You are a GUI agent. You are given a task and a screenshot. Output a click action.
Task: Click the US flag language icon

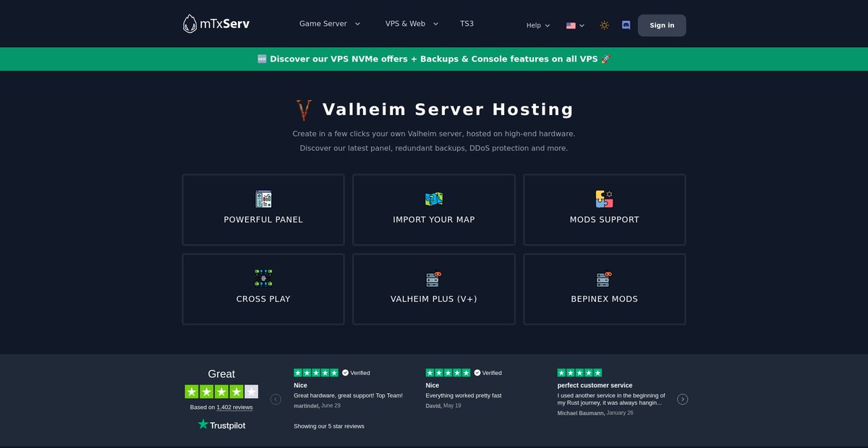571,25
